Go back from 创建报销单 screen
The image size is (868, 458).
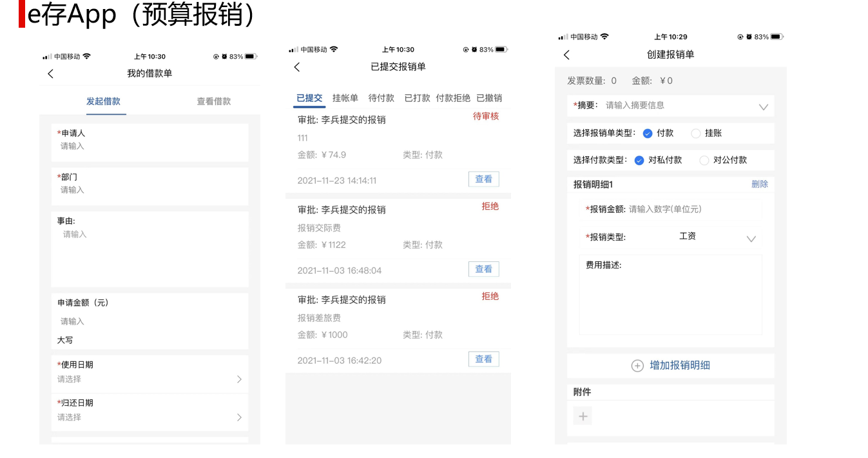tap(566, 55)
